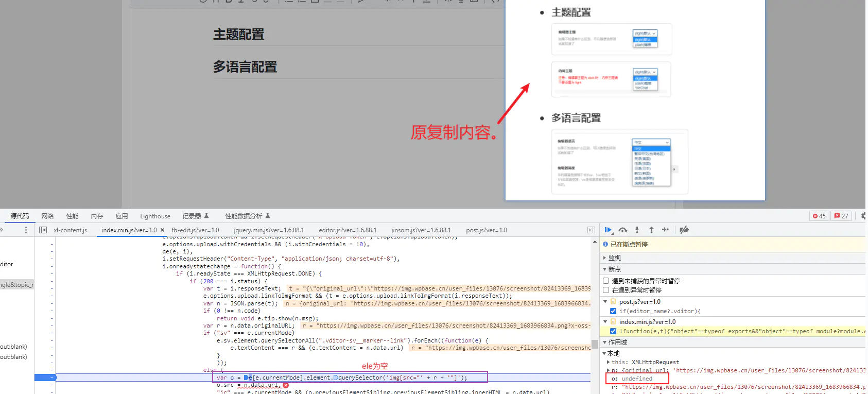Screen dimensions: 868x394
Task: Click the i.setRequestHeader code line
Action: click(x=281, y=259)
